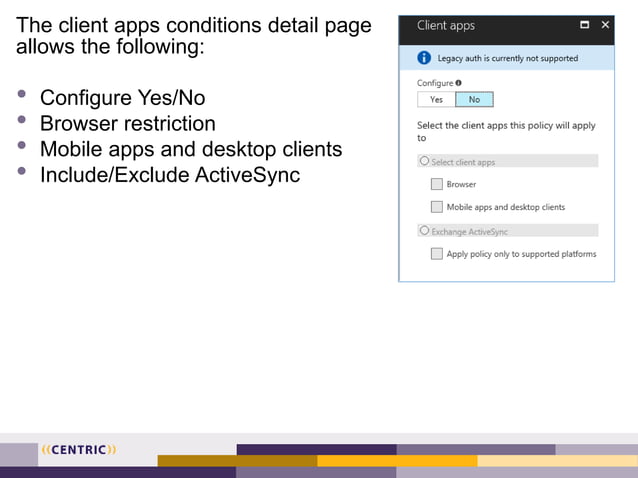
Task: Click the Client apps panel title
Action: click(446, 26)
